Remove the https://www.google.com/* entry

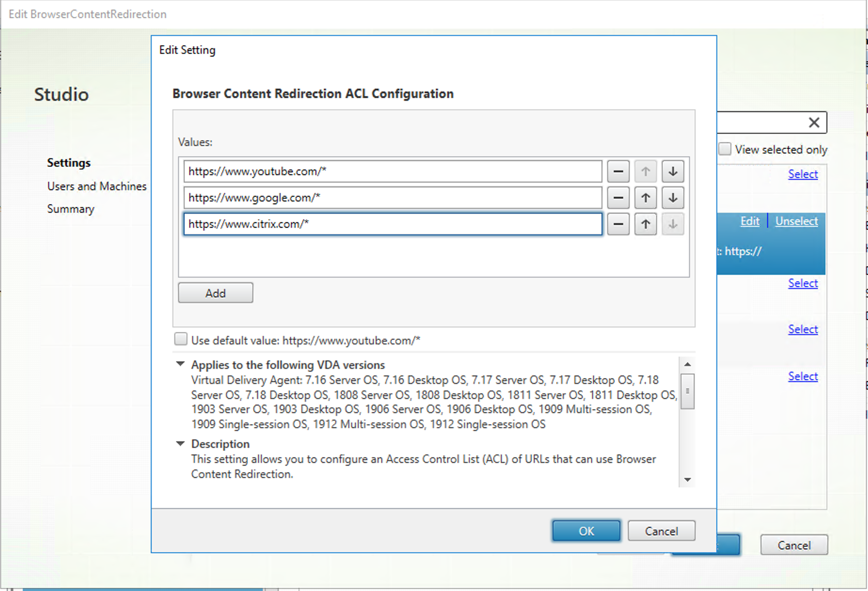618,198
